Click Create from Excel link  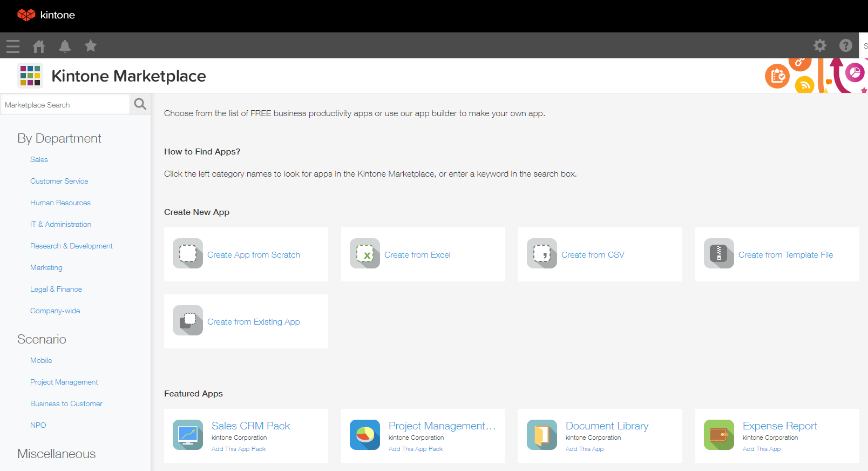[417, 255]
